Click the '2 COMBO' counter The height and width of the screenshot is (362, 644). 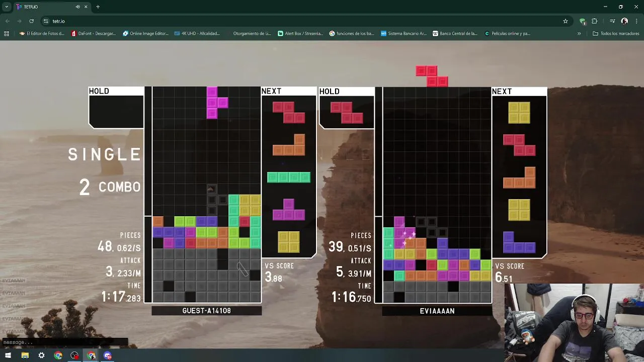coord(110,187)
